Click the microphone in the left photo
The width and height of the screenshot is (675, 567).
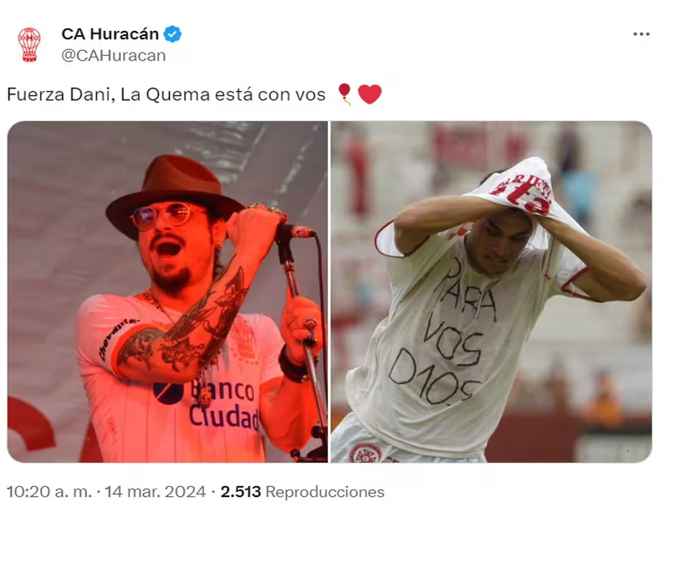tap(296, 232)
